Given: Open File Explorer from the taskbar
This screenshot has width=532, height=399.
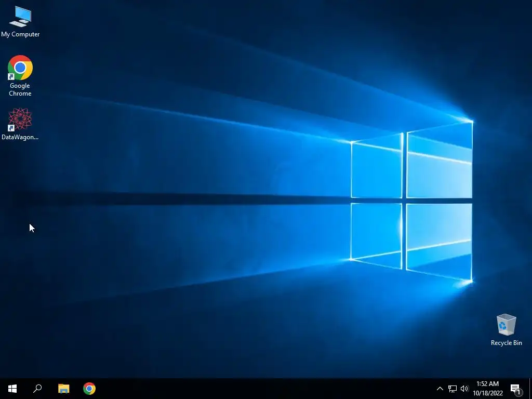Looking at the screenshot, I should (x=63, y=389).
